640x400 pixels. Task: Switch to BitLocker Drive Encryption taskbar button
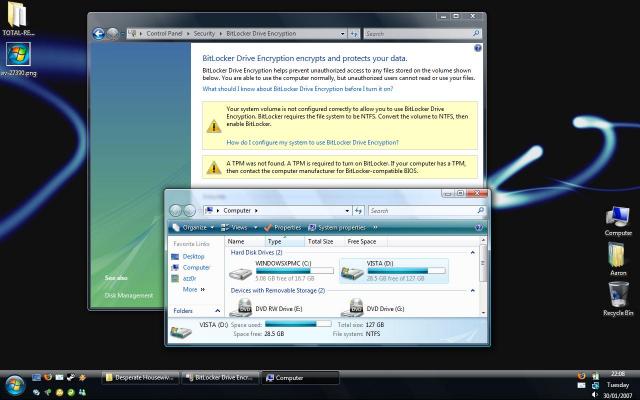coord(220,378)
